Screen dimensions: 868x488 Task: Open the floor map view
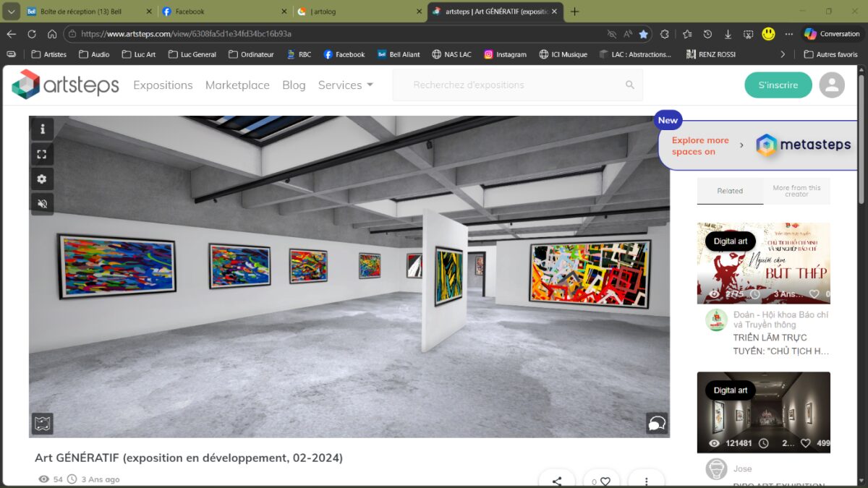click(42, 422)
